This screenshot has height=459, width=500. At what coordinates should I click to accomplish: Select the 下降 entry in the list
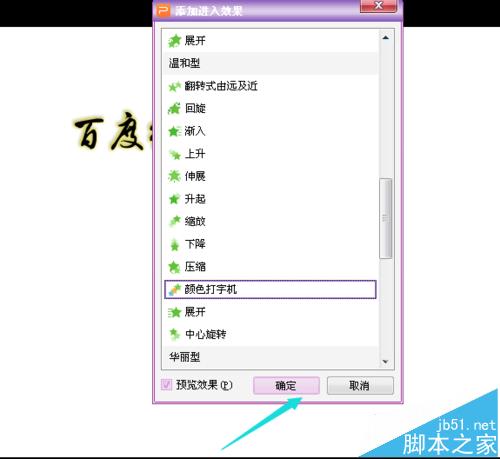point(271,244)
